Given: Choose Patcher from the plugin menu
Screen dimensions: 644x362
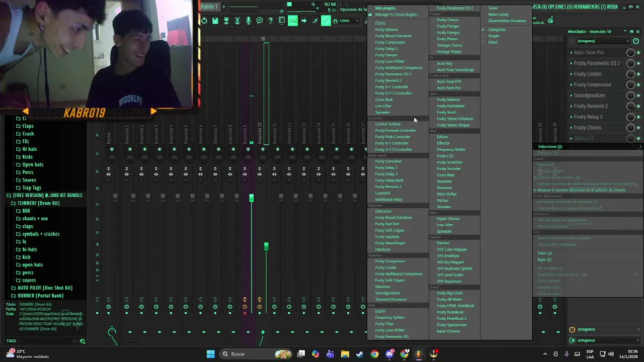Looking at the screenshot, I should 443,243.
